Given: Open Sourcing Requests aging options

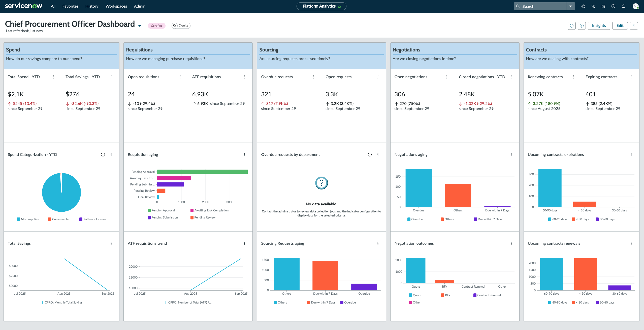Looking at the screenshot, I should (x=378, y=243).
